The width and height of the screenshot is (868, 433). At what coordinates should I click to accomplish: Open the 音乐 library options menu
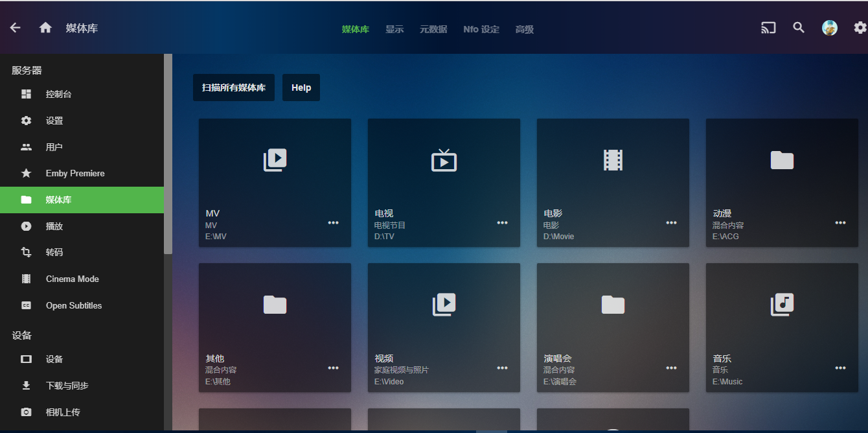(840, 368)
